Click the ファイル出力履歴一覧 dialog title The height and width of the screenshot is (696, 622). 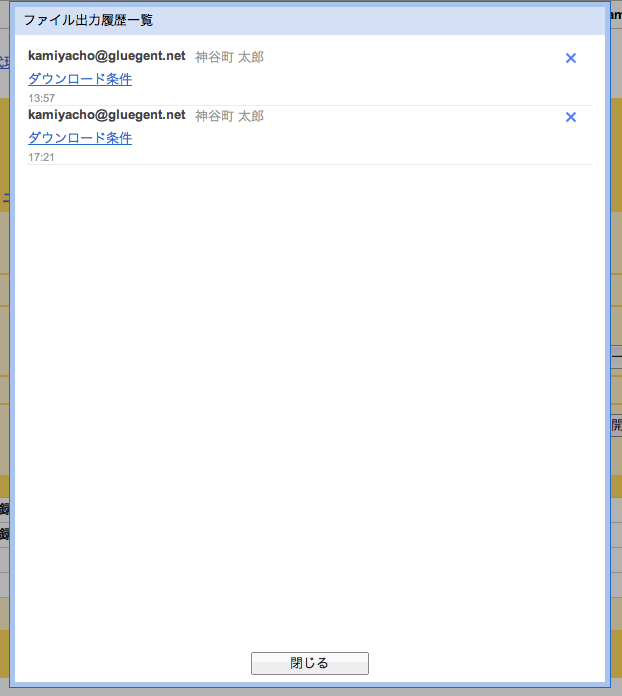pos(88,20)
